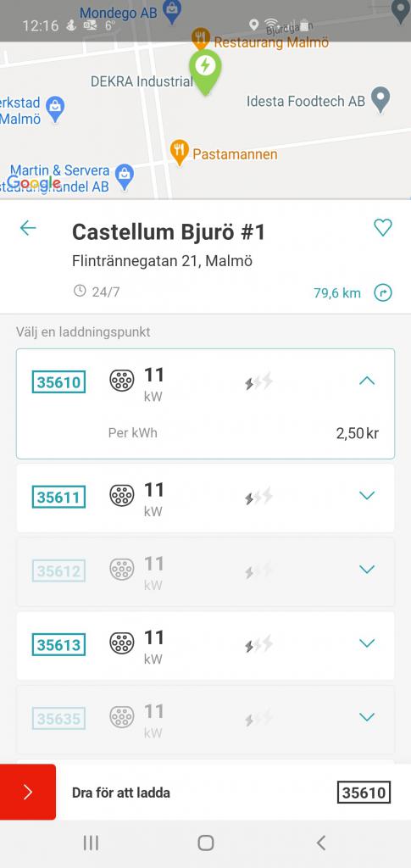The width and height of the screenshot is (411, 868).
Task: Collapse charging point 35610 details
Action: [x=367, y=381]
